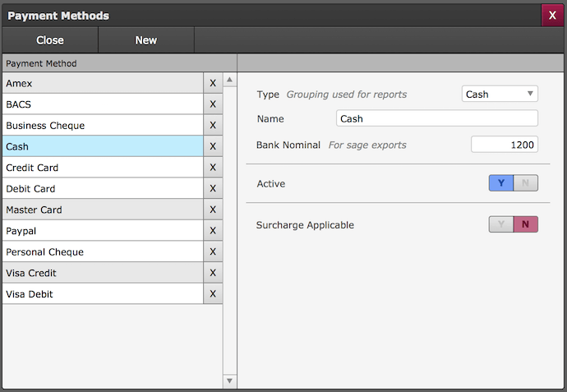This screenshot has width=567, height=392.
Task: Set Active to N
Action: point(526,183)
